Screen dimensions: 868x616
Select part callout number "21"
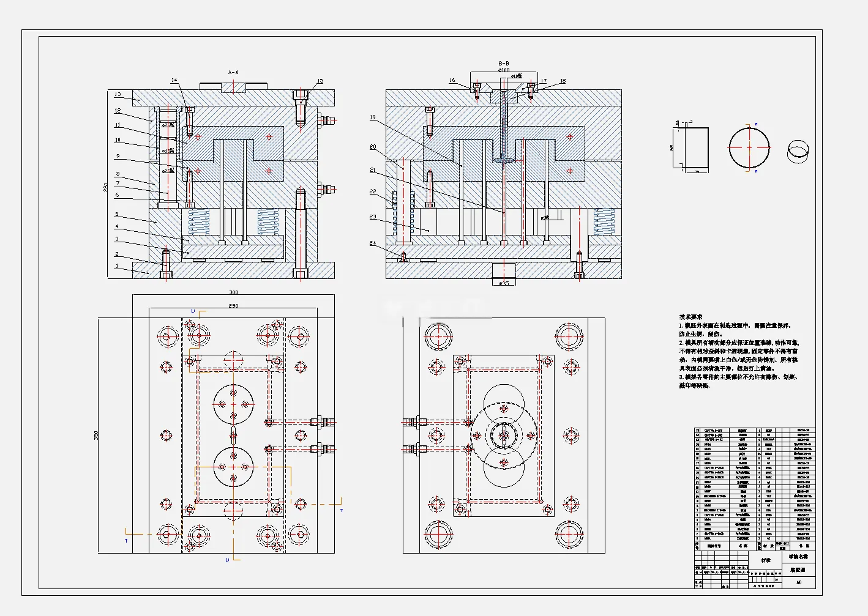(x=372, y=170)
